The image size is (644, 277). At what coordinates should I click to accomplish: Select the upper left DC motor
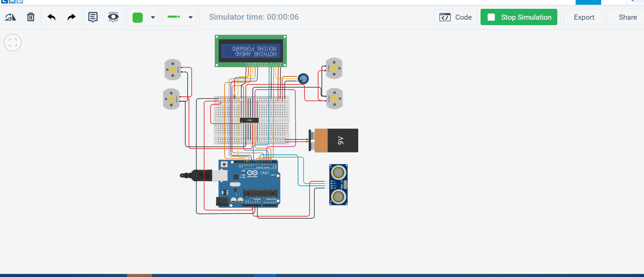(x=173, y=70)
